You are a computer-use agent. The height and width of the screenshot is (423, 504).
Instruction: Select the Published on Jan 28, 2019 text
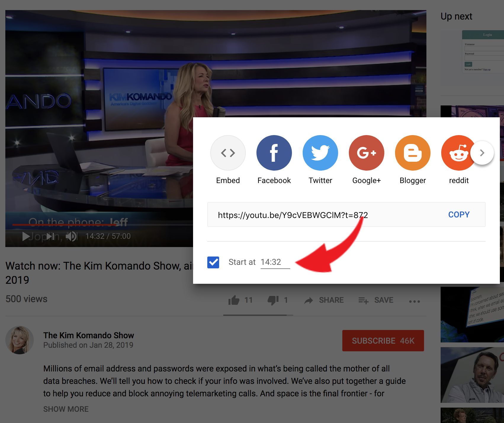click(88, 345)
